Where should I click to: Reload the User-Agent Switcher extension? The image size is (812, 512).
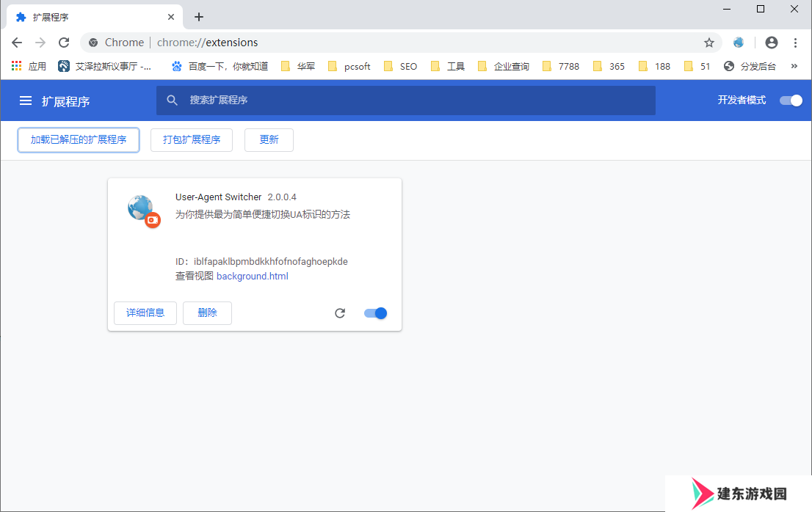340,313
